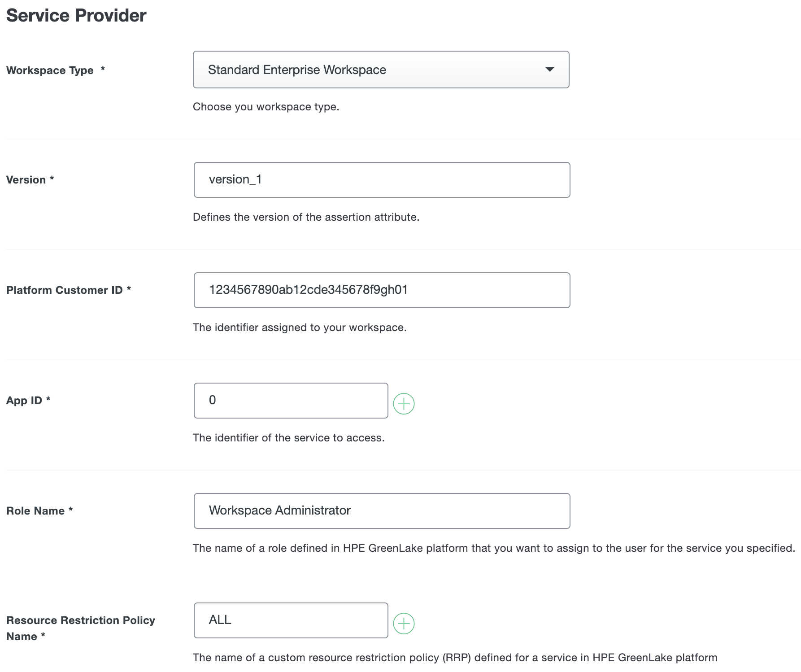Click the Version label
This screenshot has height=672, width=801.
26,179
